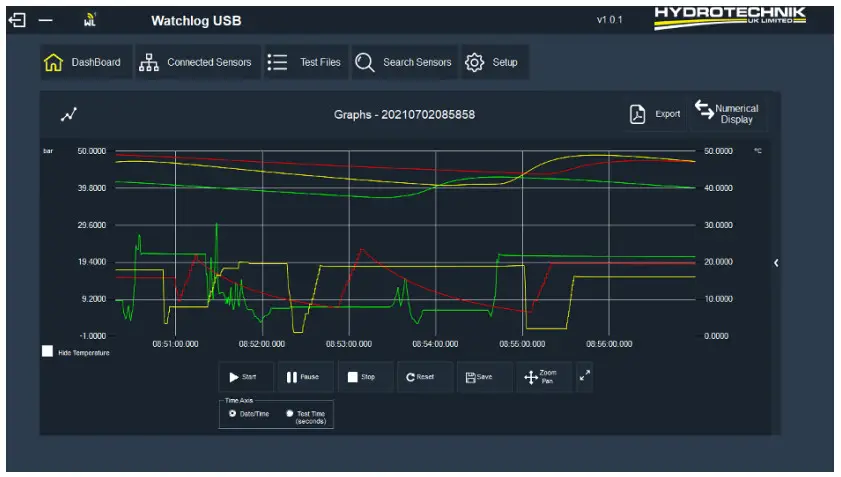
Task: Click the Connected Sensors network icon
Action: coord(149,62)
